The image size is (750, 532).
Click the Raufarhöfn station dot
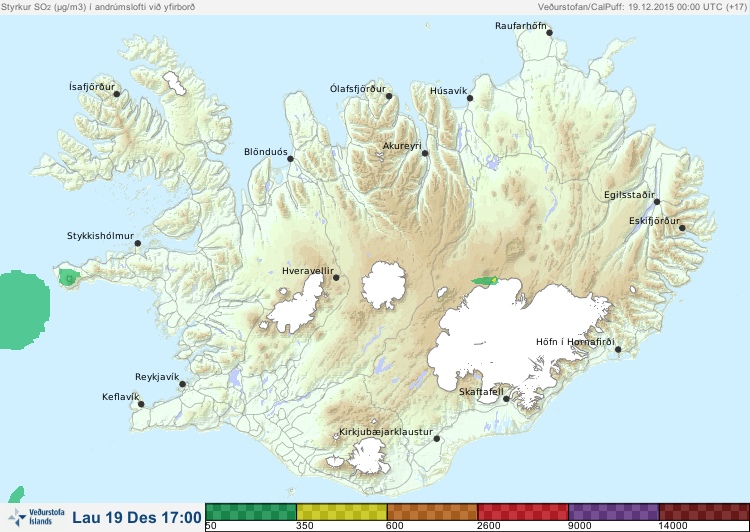[x=550, y=33]
